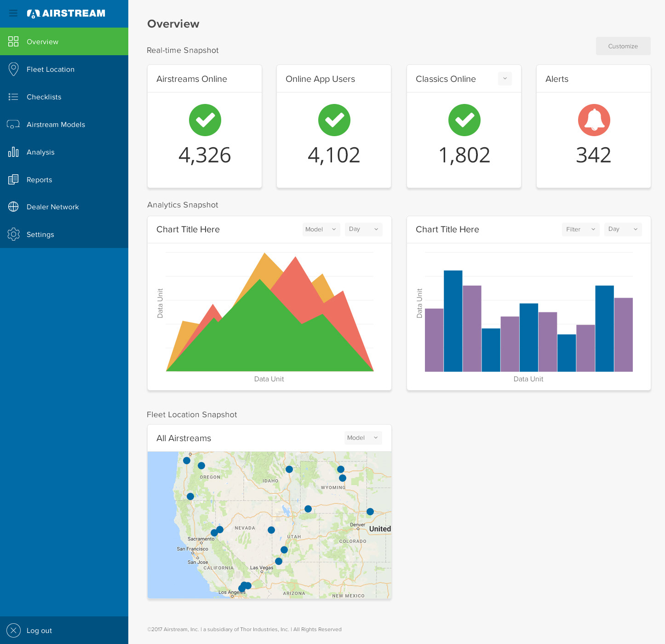Go to Fleet Location in sidebar
The height and width of the screenshot is (644, 665).
point(64,69)
